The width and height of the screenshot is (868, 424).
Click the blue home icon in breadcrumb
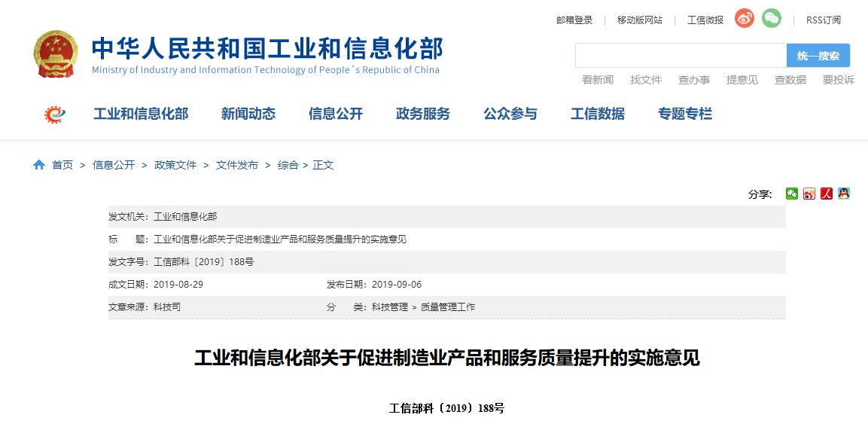[x=39, y=165]
